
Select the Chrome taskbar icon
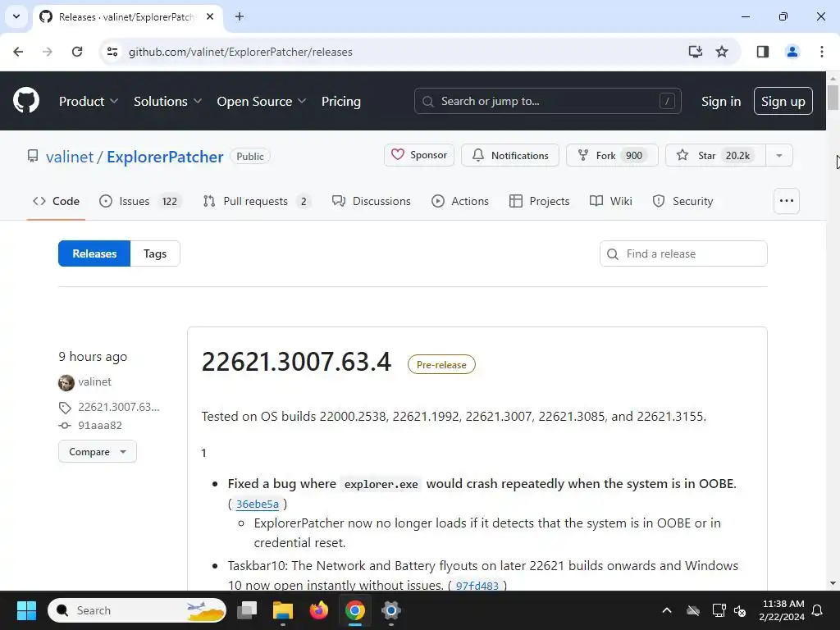354,610
